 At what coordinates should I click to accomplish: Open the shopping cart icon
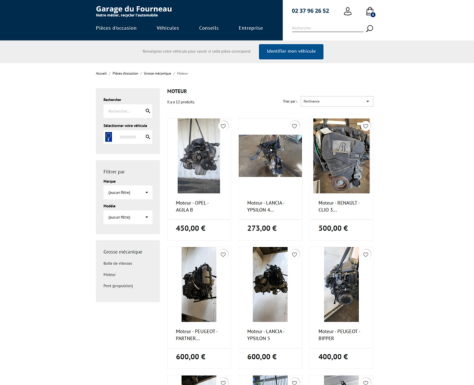[x=370, y=12]
